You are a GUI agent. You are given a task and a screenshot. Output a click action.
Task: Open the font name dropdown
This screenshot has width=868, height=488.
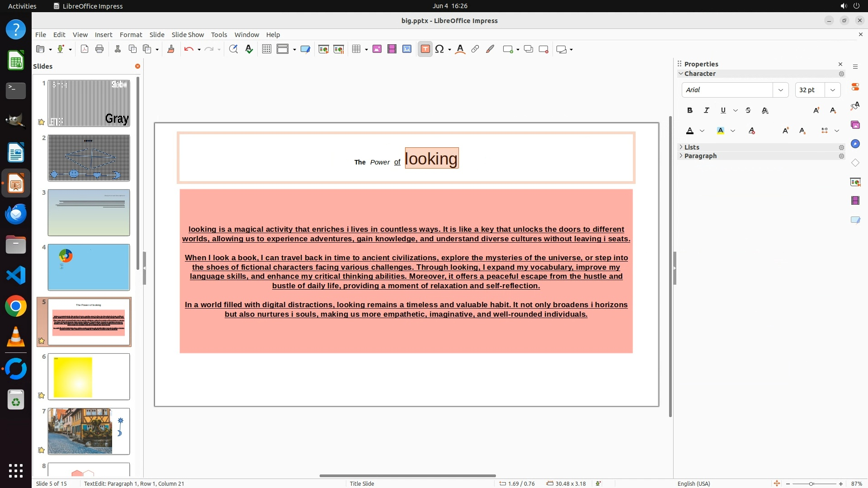780,90
